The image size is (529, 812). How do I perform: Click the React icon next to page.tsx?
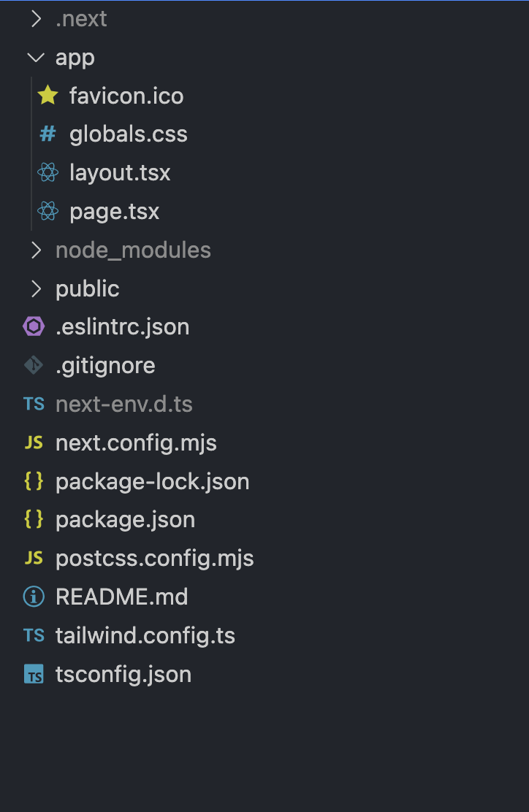pyautogui.click(x=47, y=211)
